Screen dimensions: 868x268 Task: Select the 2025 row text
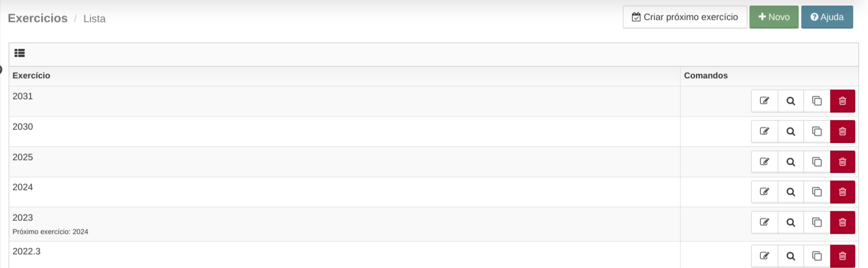[x=23, y=157]
